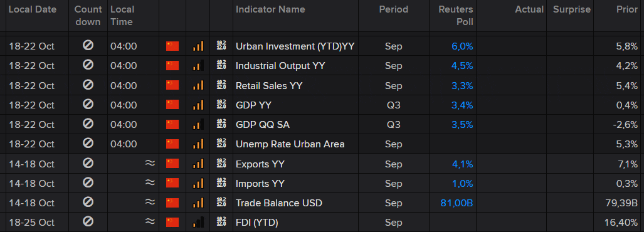
Task: Click importance bars icon for GDP QQ SA
Action: 198,125
